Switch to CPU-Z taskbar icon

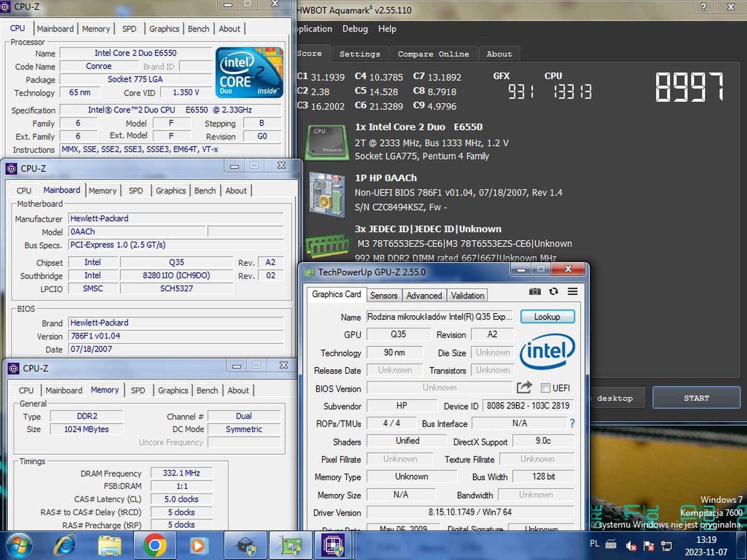(333, 546)
